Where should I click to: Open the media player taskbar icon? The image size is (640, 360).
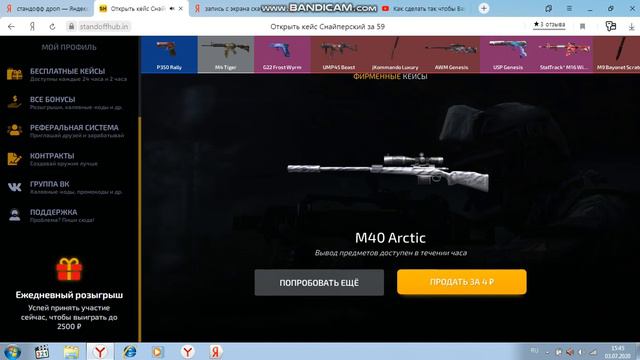pos(158,352)
